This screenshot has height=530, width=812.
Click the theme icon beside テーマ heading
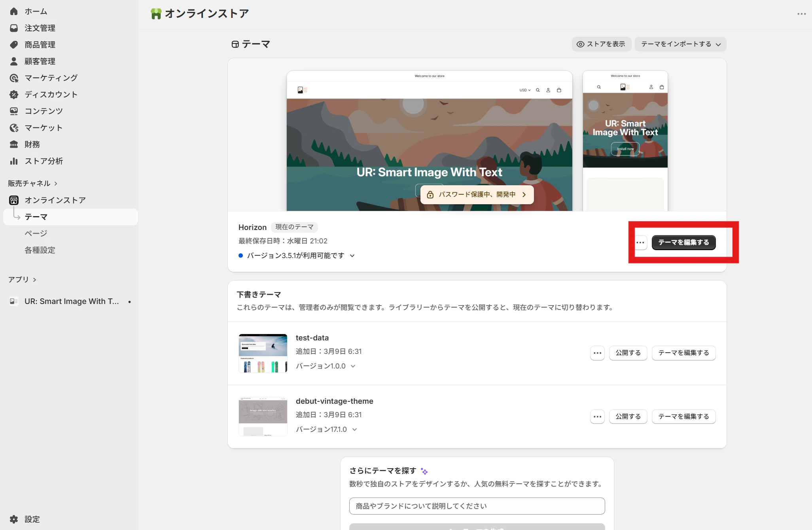pyautogui.click(x=235, y=44)
